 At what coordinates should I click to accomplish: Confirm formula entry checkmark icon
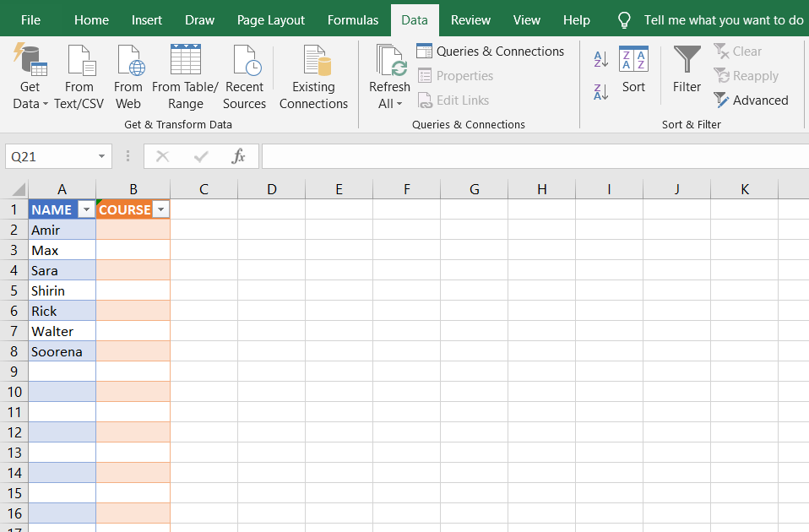click(201, 156)
